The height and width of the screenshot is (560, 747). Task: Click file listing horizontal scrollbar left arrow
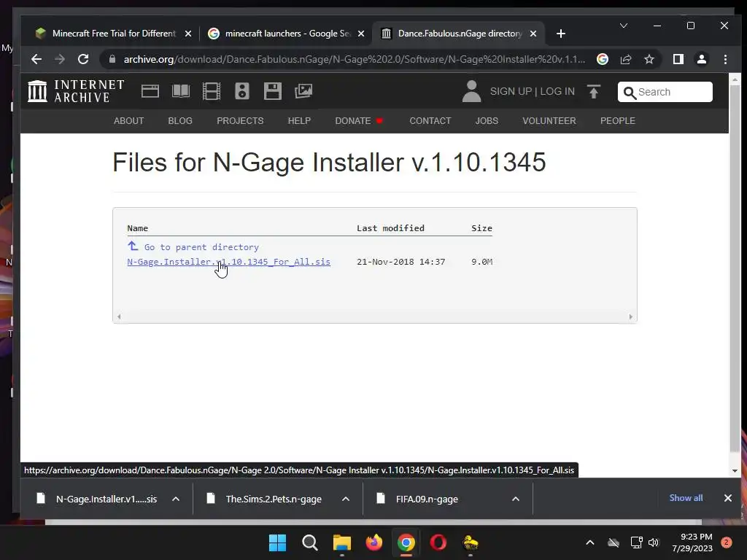[119, 316]
